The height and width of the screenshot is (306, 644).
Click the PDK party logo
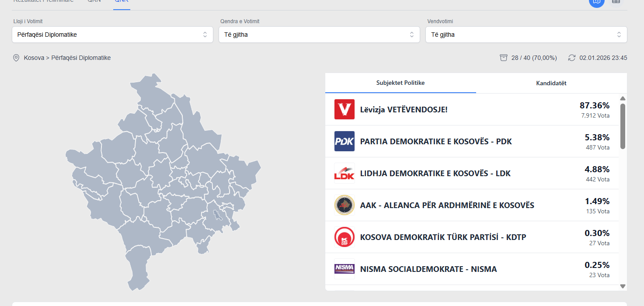point(345,141)
